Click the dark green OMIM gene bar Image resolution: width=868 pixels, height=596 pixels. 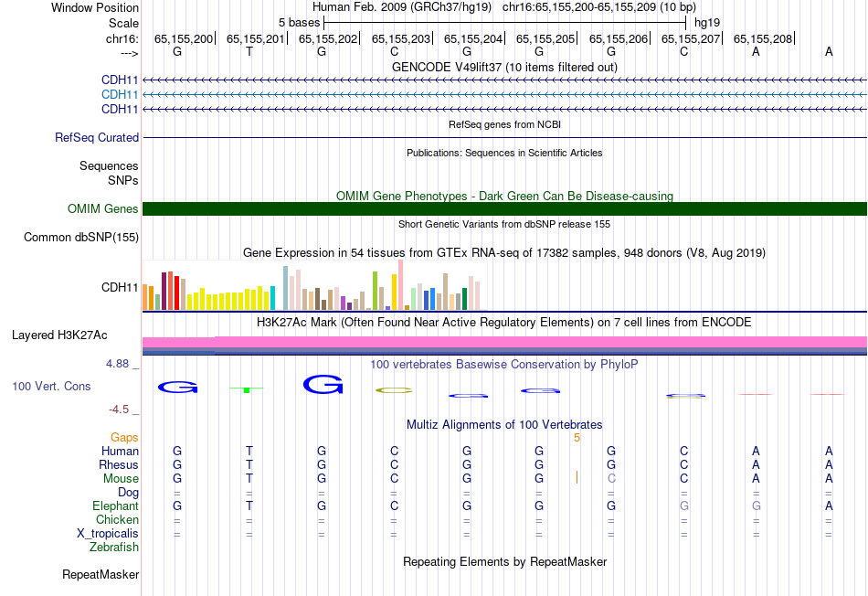coord(504,208)
